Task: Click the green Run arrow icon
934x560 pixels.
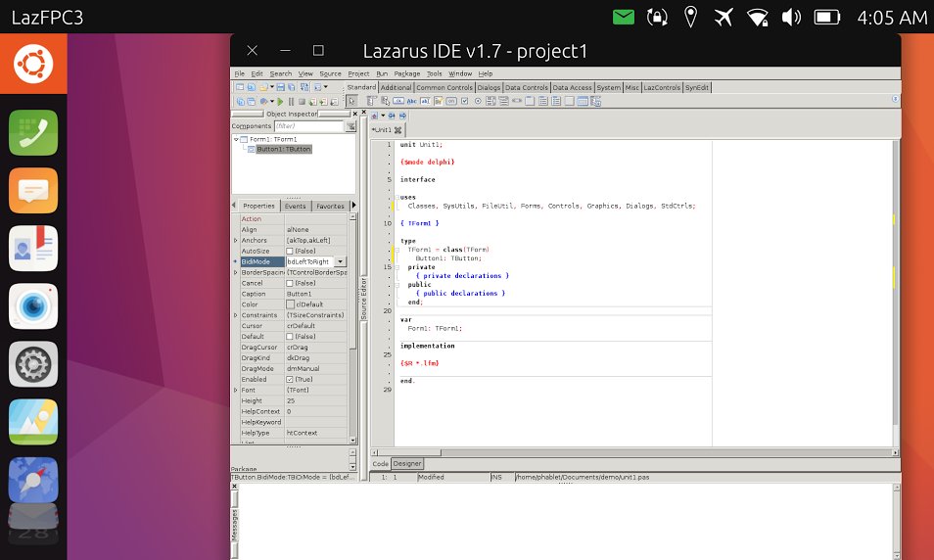Action: (281, 102)
